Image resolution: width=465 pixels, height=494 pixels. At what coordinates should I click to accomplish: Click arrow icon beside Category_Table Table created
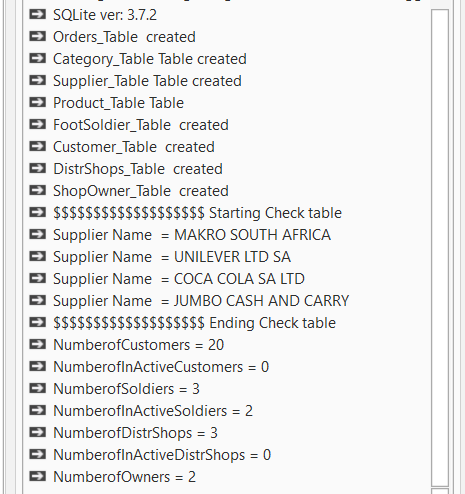37,59
